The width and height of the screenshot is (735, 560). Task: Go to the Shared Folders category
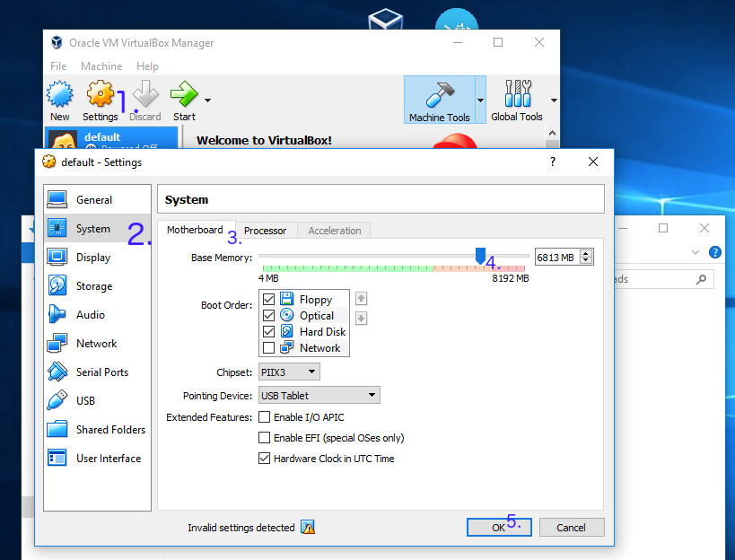tap(109, 430)
